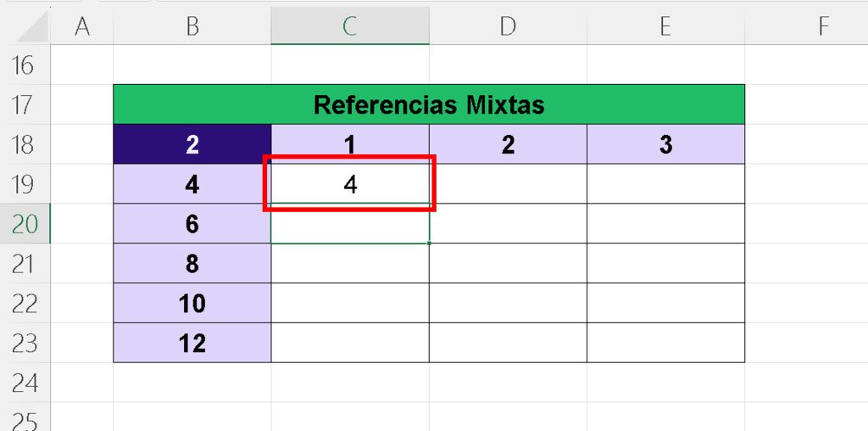Select cell C19 containing value 4
The image size is (868, 431).
point(350,183)
